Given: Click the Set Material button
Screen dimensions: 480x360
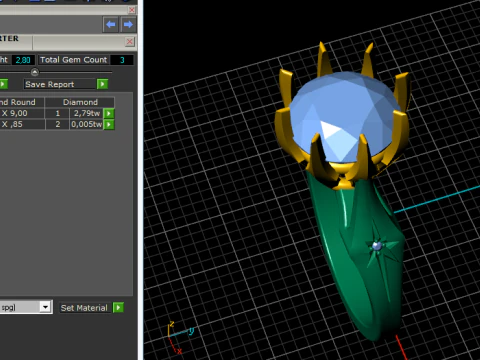Looking at the screenshot, I should point(84,308).
